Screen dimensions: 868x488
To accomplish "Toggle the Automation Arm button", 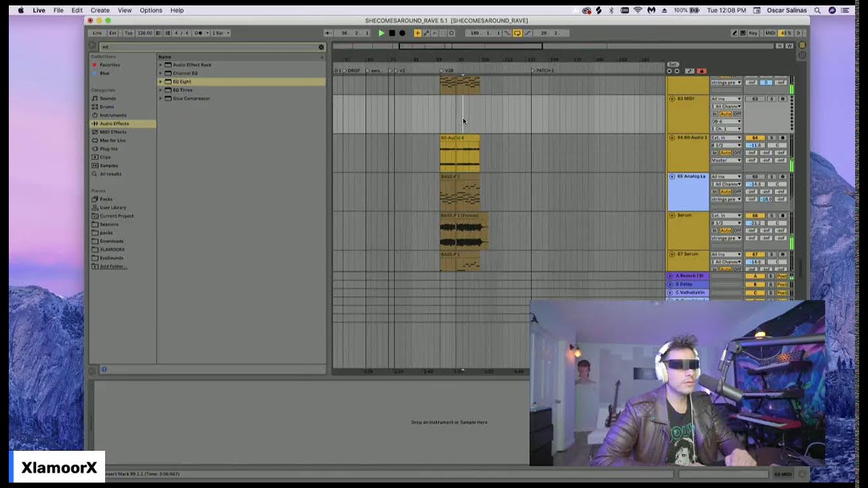I will pos(427,33).
